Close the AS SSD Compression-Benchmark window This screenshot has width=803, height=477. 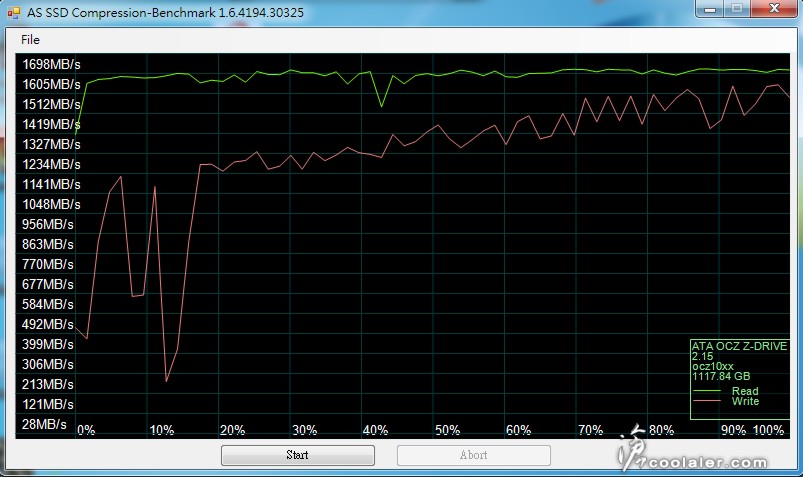tap(774, 9)
